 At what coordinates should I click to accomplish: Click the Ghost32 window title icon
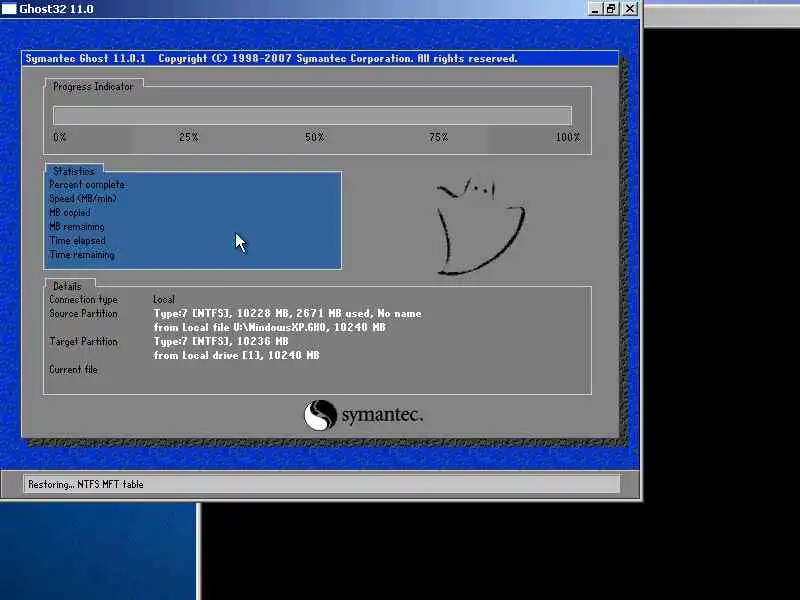[x=9, y=9]
